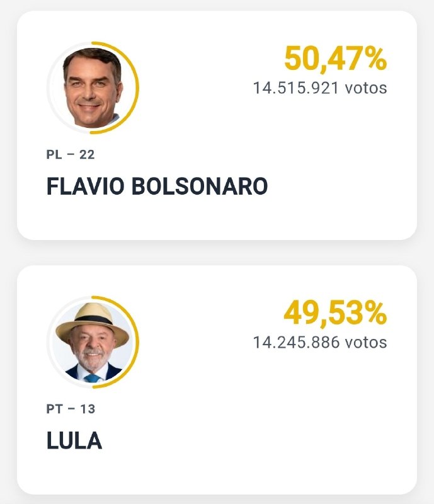This screenshot has height=504, width=434.
Task: Click the 14.515.921 vote count number
Action: click(x=296, y=88)
